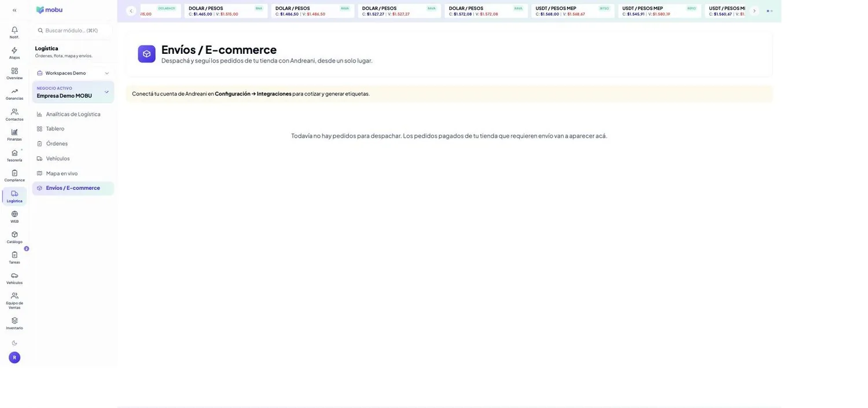The image size is (868, 408).
Task: Open the Compliance clipboard icon
Action: point(14,176)
